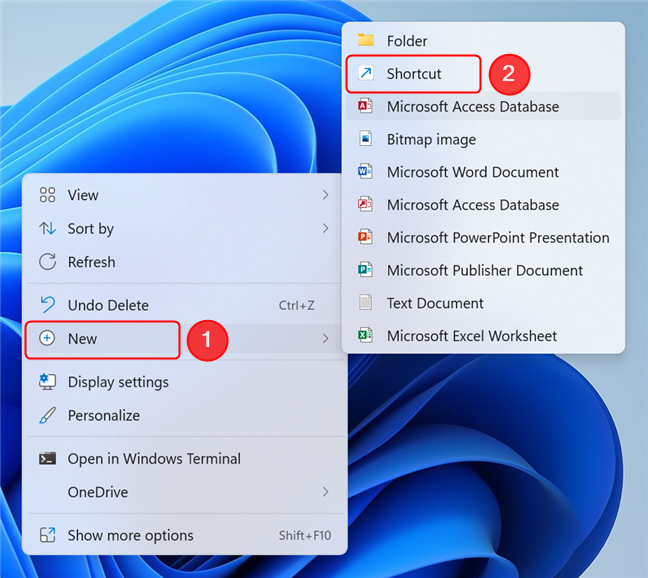Select Show more options entry
This screenshot has width=648, height=578.
coord(129,536)
